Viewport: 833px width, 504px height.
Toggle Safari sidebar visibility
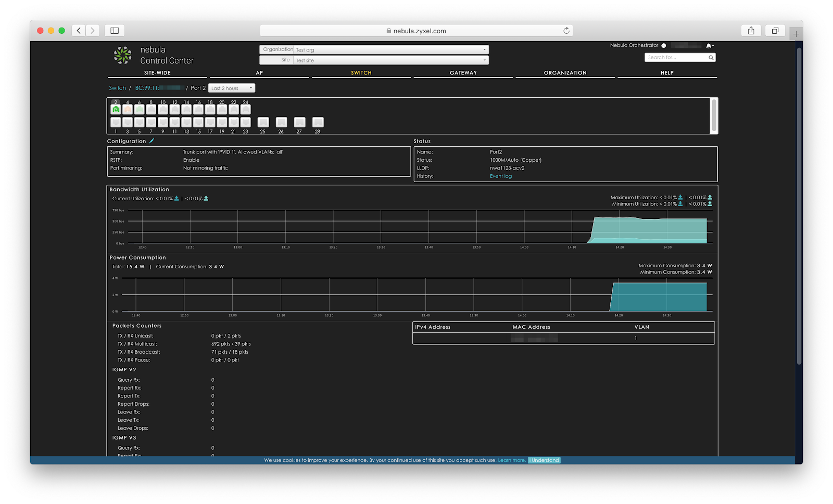point(115,31)
